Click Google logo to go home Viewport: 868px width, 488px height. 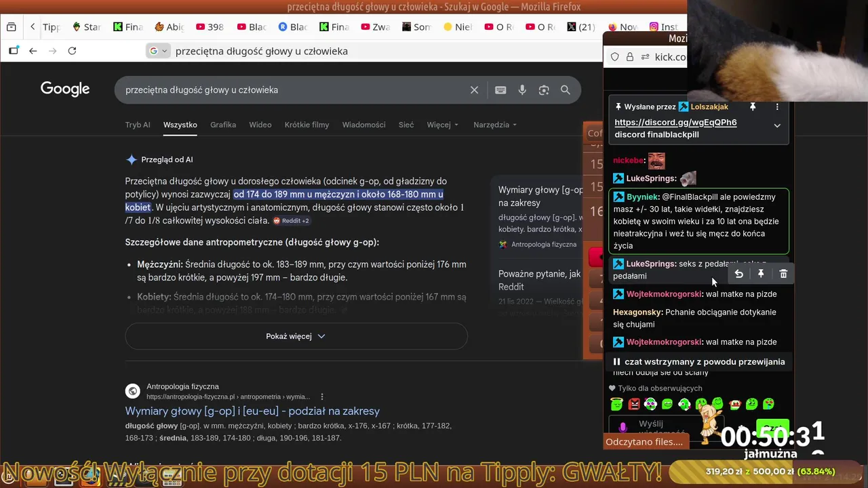pos(65,89)
